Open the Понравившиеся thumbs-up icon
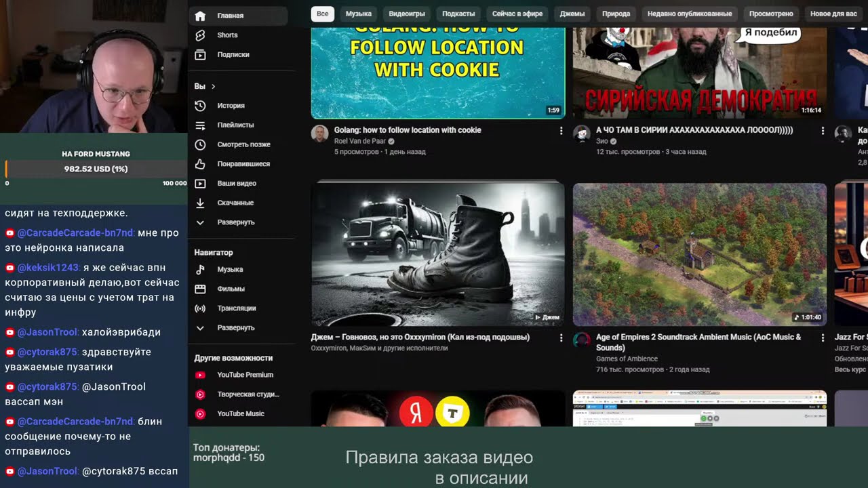This screenshot has height=488, width=868. click(200, 164)
